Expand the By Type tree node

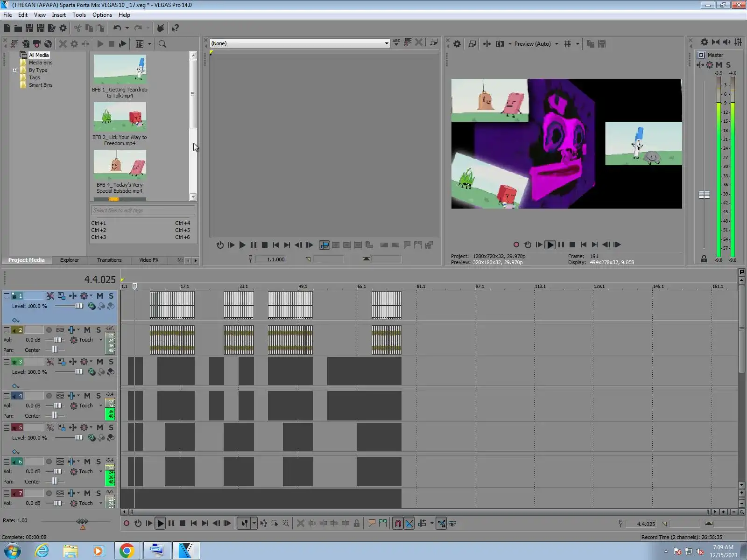[15, 70]
